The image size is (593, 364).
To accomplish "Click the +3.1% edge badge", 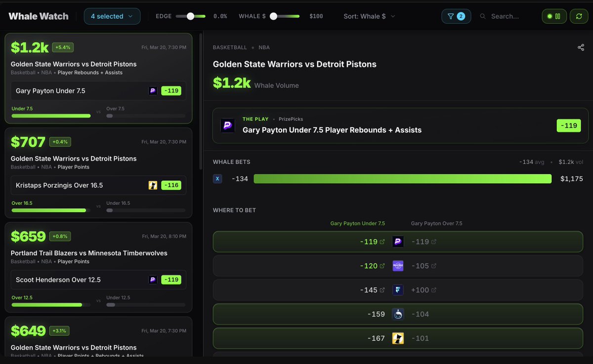I will (60, 330).
